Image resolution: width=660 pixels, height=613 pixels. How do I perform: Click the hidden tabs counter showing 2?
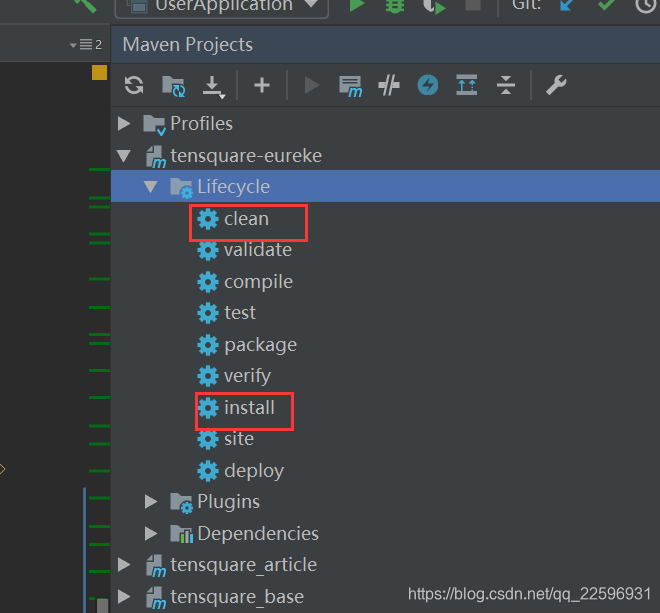click(x=86, y=44)
